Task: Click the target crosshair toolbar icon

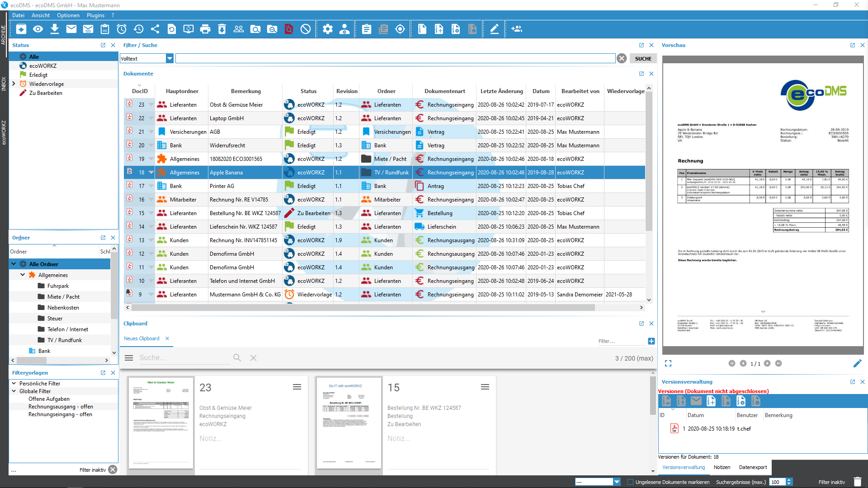Action: (x=400, y=29)
